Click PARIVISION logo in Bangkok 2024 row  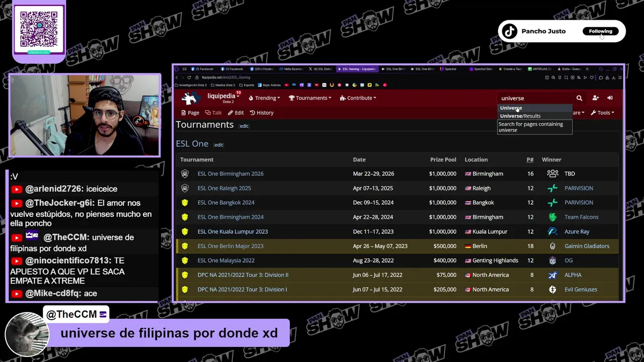pyautogui.click(x=552, y=203)
